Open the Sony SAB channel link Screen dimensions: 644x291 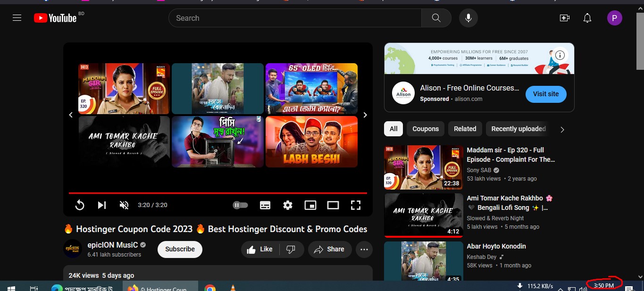[x=479, y=170]
